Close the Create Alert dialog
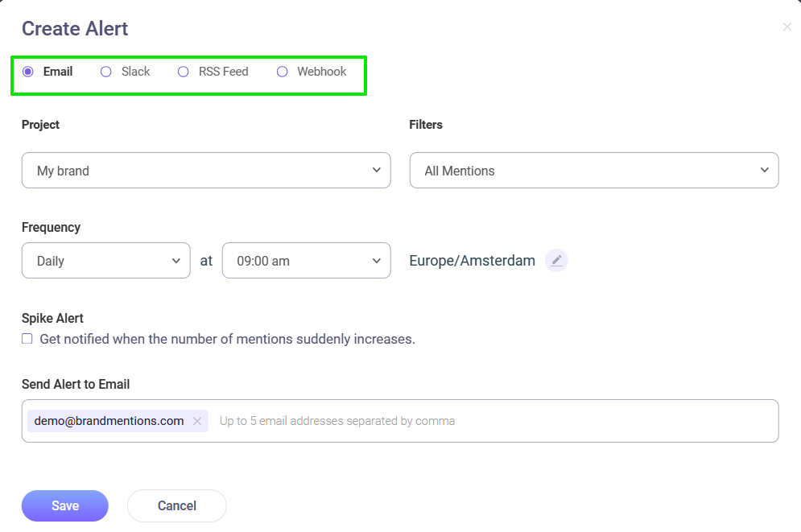Viewport: 801px width, 532px height. (x=787, y=27)
